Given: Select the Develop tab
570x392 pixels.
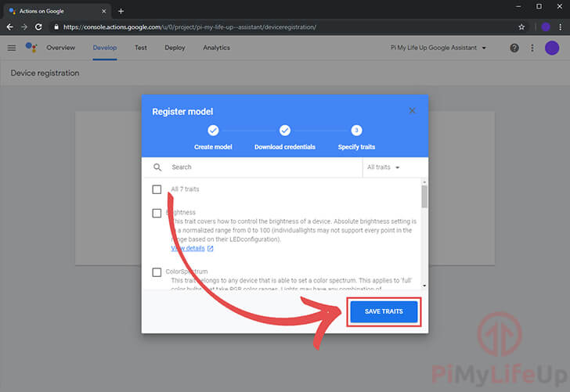Looking at the screenshot, I should point(105,48).
